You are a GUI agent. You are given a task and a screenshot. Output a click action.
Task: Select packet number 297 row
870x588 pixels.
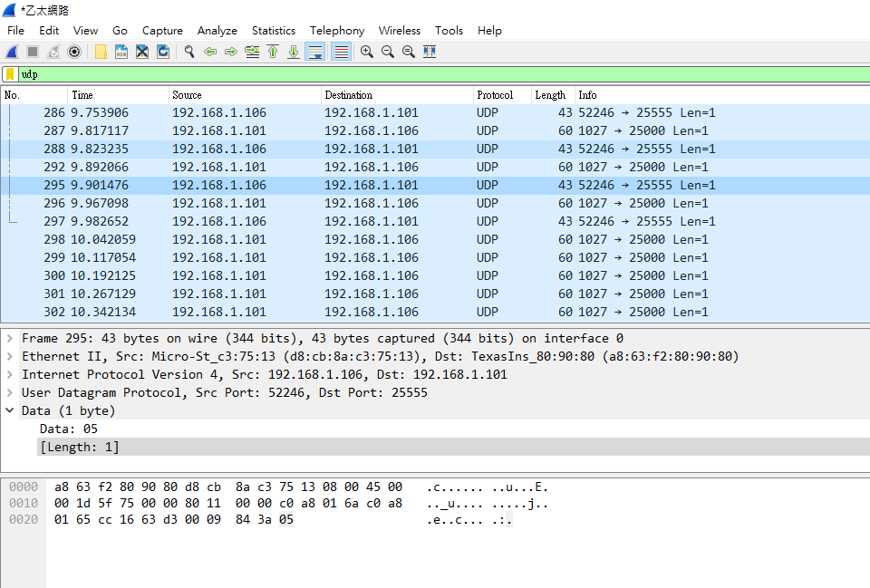pos(436,221)
